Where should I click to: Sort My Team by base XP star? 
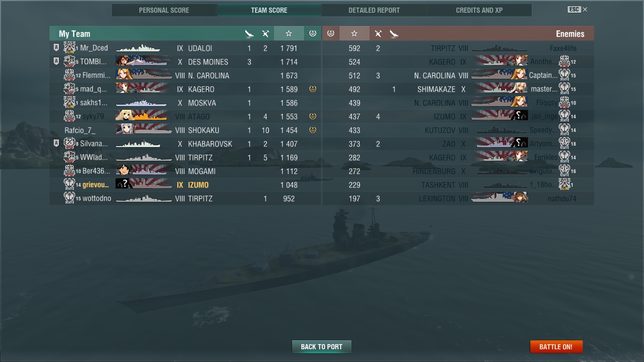[289, 33]
